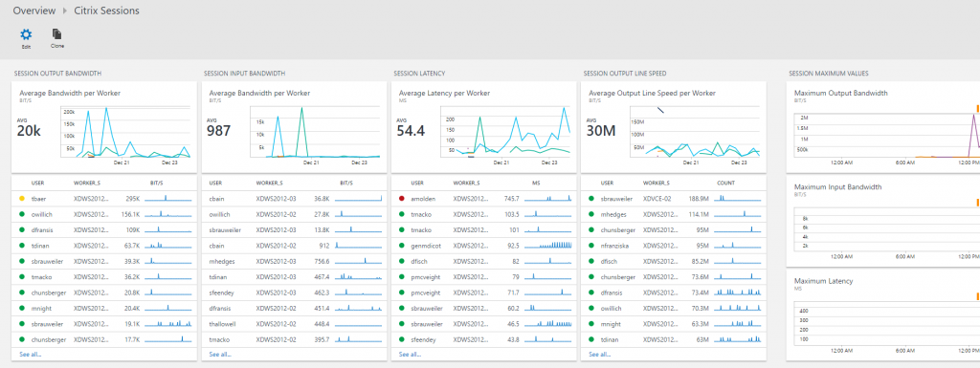This screenshot has height=368, width=980.
Task: Click green status dot beside mhedges line speed
Action: click(591, 214)
